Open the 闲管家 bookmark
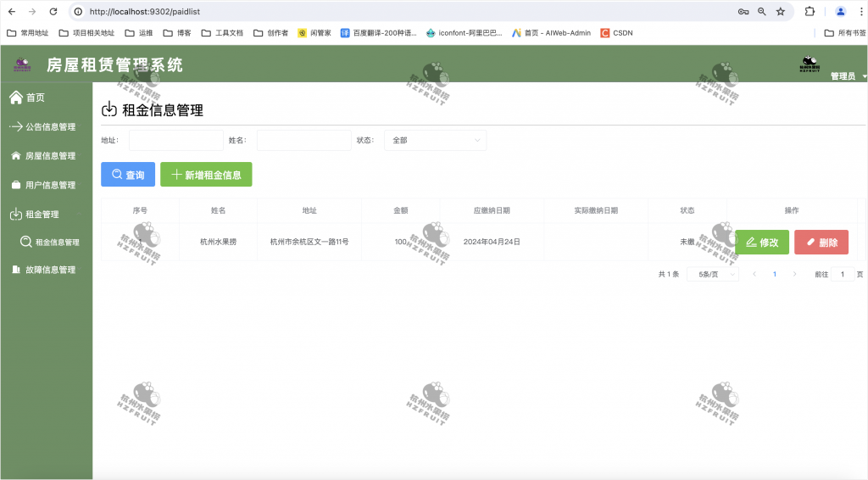Viewport: 868px width, 480px height. pyautogui.click(x=314, y=33)
